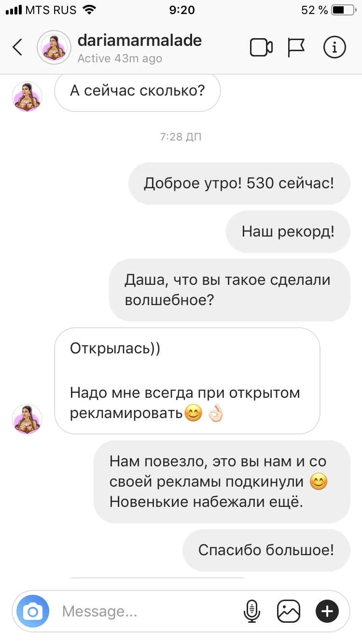This screenshot has height=644, width=362.
Task: Tap the "А сейчас сколько?" message bubble
Action: coord(138,91)
